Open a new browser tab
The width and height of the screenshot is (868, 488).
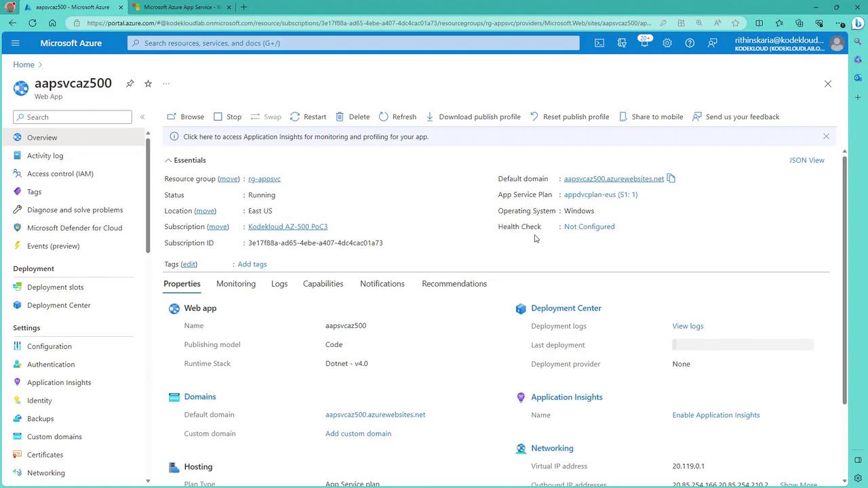pos(243,7)
